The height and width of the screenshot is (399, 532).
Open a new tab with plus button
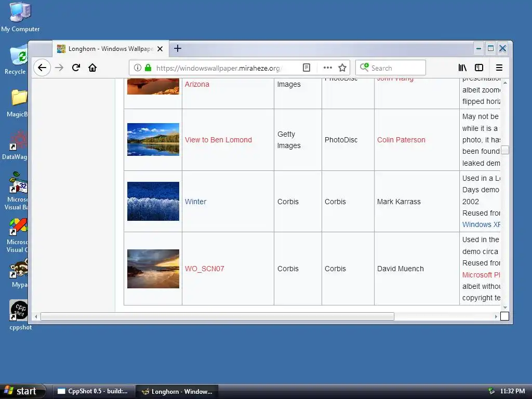(178, 48)
